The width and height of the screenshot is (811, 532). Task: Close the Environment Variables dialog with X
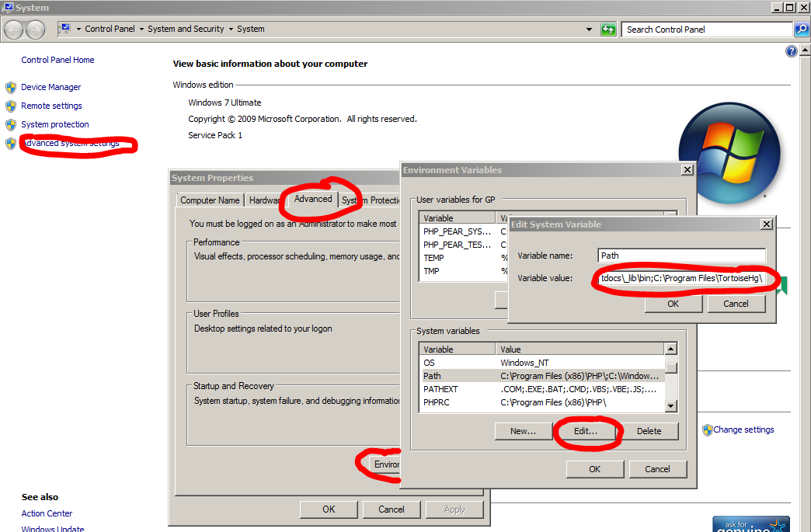click(687, 170)
